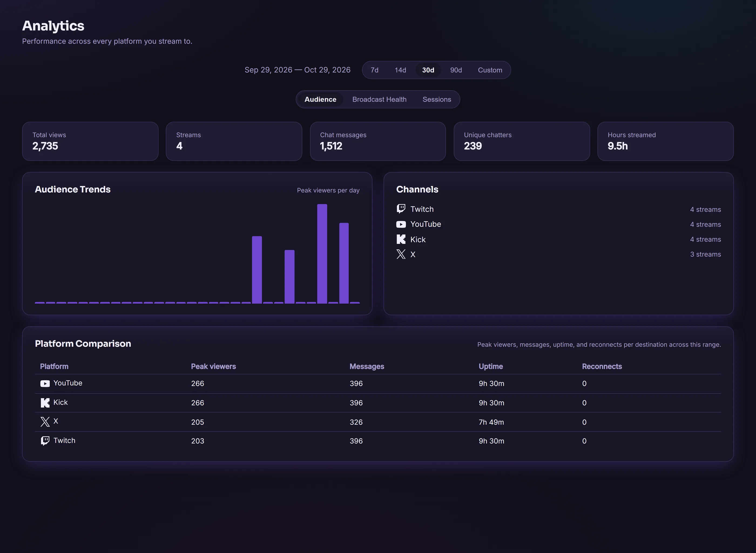Click the Twitch icon in Channels panel
756x553 pixels.
pos(401,209)
